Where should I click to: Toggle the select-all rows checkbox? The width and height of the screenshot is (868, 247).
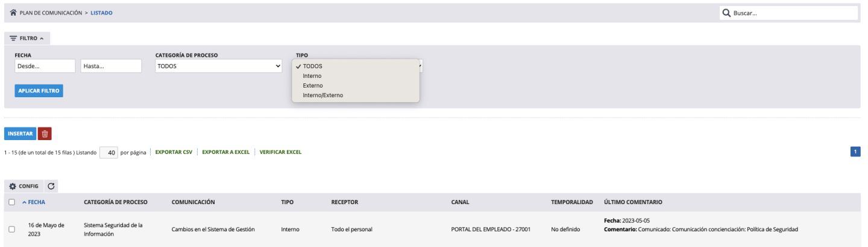[x=12, y=202]
